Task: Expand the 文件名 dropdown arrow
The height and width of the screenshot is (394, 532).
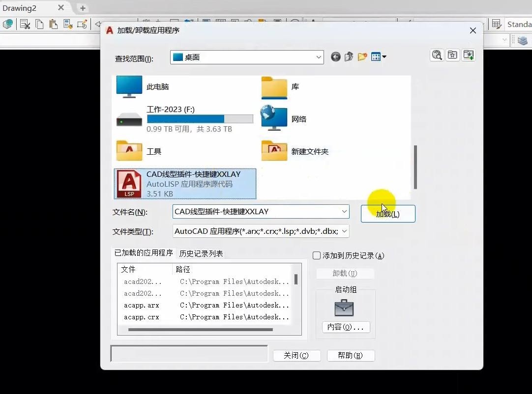Action: [x=344, y=212]
